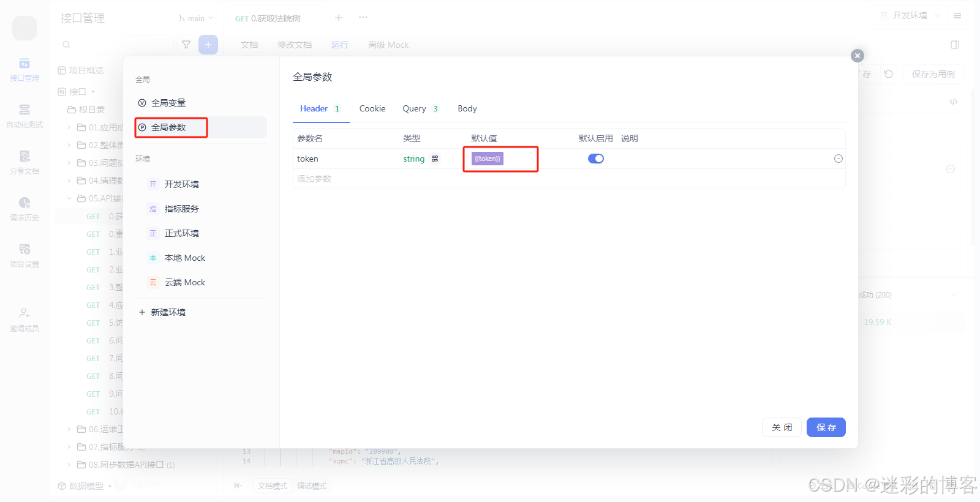This screenshot has height=502, width=980.
Task: Open the 文档 tab
Action: point(249,45)
